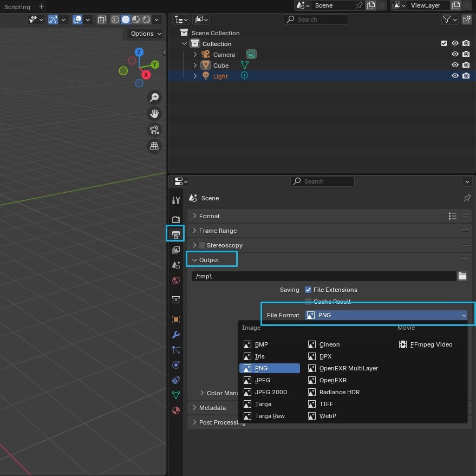Disable the File Extensions checkbox
Viewport: 476px width, 476px height.
click(x=308, y=290)
